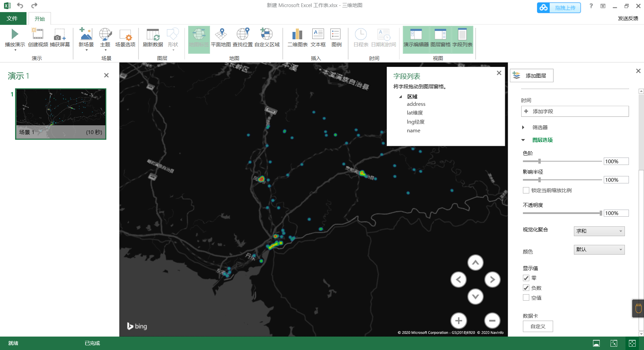The width and height of the screenshot is (644, 350).
Task: Expand the 筛选器 filters section
Action: [x=523, y=127]
